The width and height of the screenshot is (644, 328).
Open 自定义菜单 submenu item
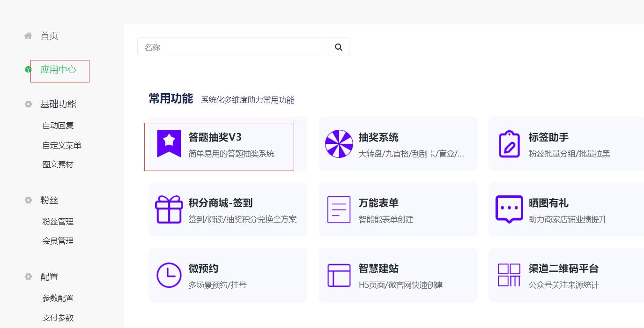tap(62, 145)
